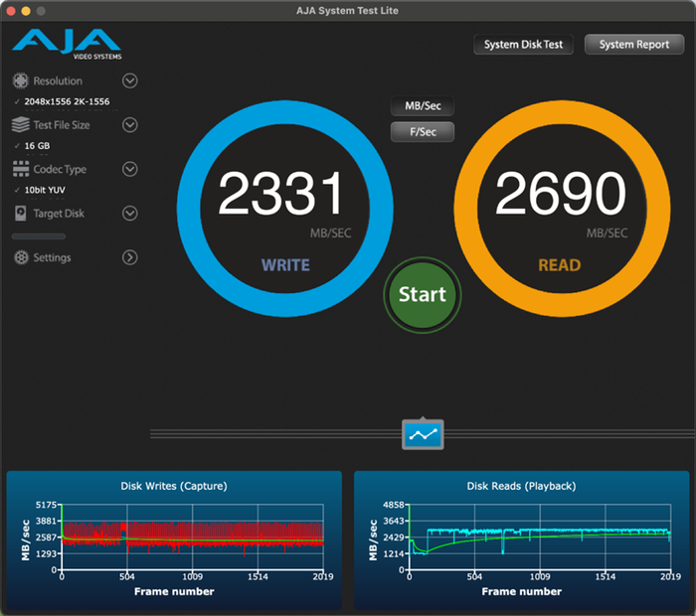Screen dimensions: 696x616
Task: Click the Codec Type film icon
Action: click(21, 169)
